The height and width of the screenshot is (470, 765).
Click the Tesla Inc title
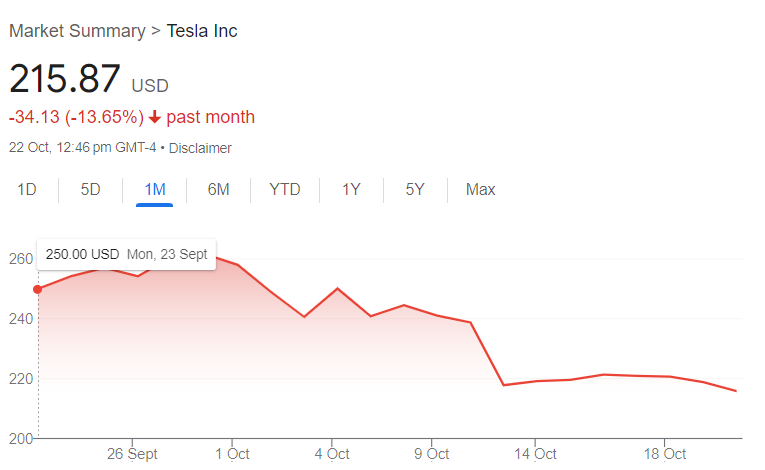202,31
